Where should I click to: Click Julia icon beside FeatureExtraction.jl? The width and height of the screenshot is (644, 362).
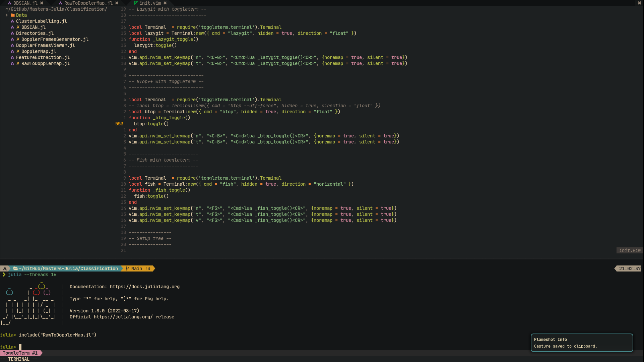coord(12,57)
